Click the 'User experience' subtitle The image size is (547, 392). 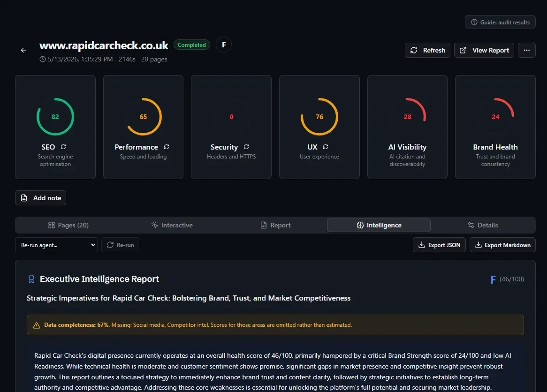[319, 157]
